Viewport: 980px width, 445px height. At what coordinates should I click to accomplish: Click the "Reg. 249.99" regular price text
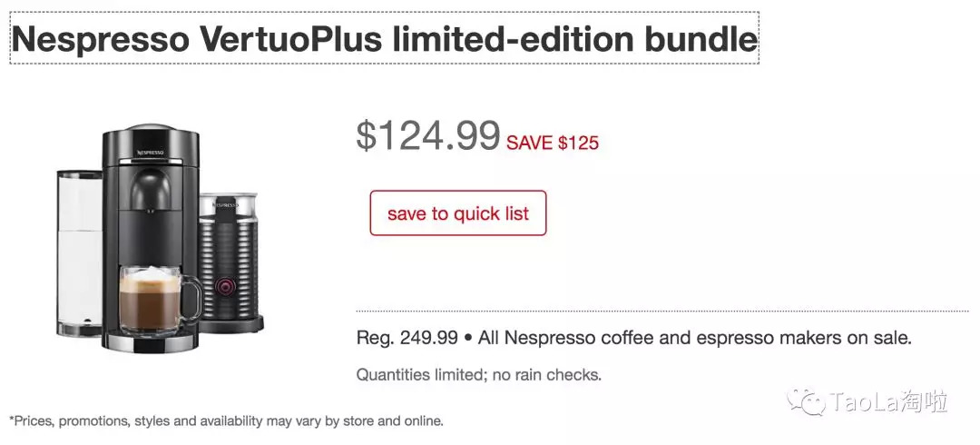coord(407,339)
